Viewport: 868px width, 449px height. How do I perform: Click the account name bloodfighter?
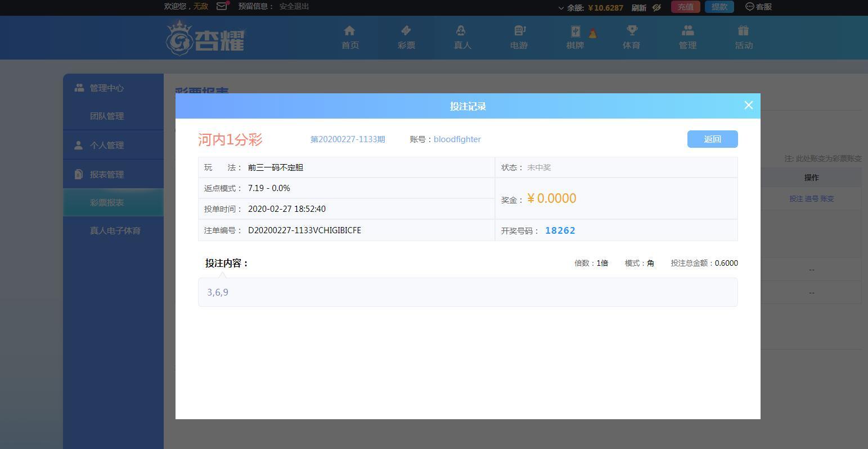(x=457, y=139)
